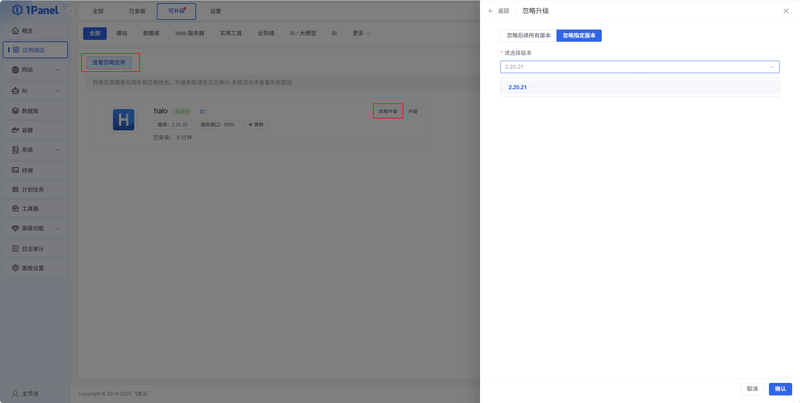
Task: Close the 忽略升级 drawer with X
Action: pos(786,11)
